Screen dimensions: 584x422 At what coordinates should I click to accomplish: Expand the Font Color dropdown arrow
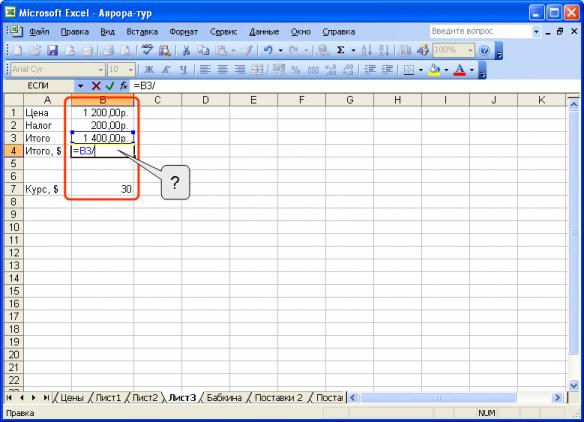pyautogui.click(x=472, y=70)
